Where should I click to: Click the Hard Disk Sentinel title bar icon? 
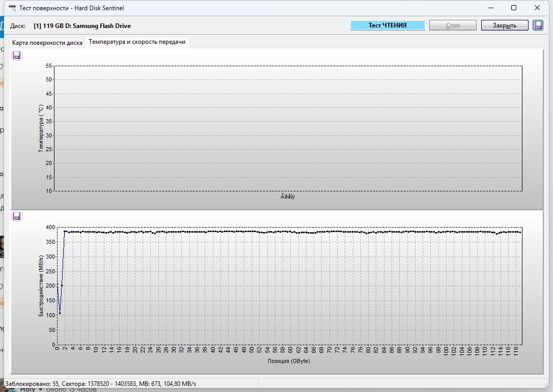[12, 8]
